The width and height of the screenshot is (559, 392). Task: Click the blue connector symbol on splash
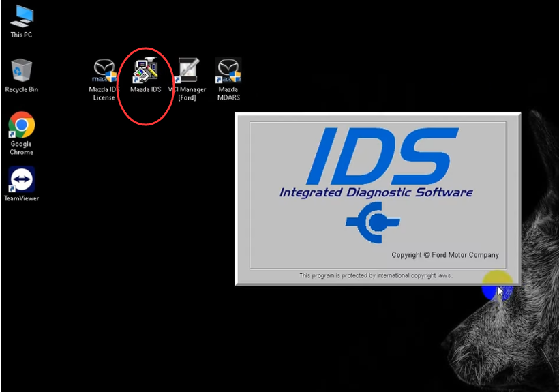coord(372,223)
